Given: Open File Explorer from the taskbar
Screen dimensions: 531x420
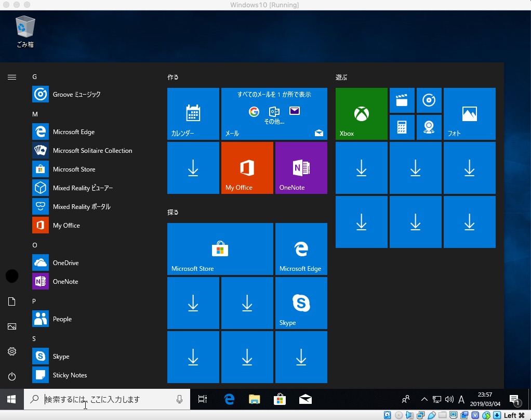Looking at the screenshot, I should click(x=254, y=399).
